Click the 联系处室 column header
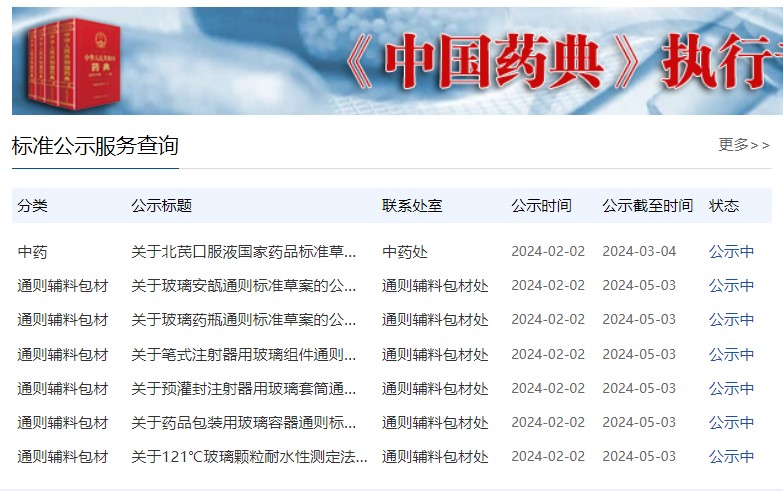 point(412,206)
